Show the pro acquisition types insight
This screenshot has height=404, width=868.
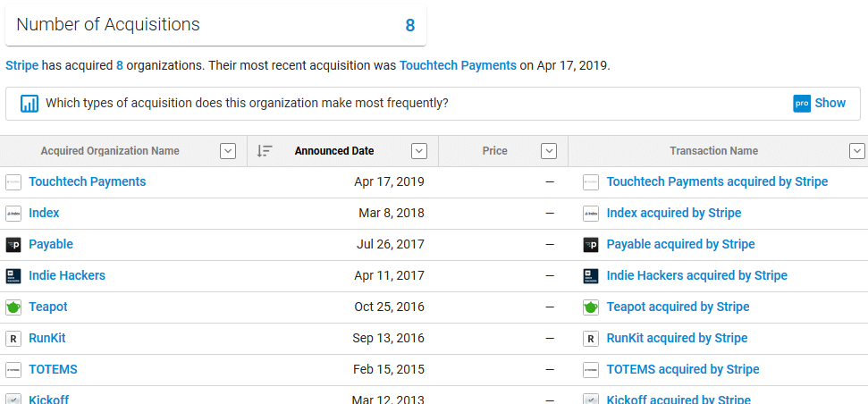point(819,103)
